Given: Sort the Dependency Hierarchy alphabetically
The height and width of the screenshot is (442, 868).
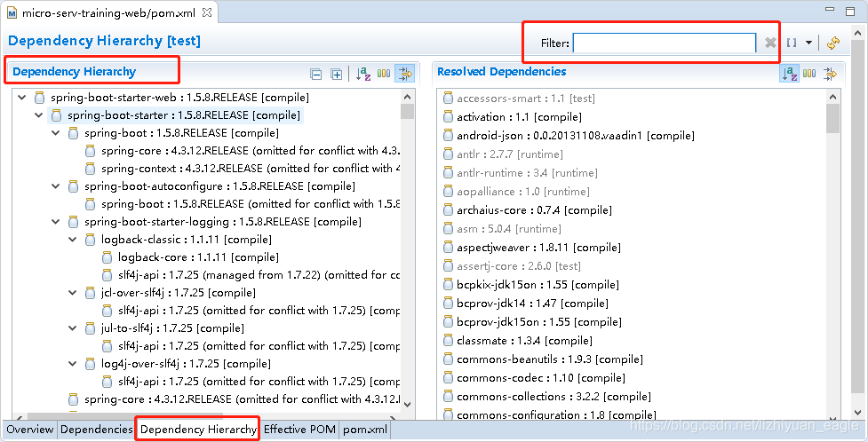Looking at the screenshot, I should coord(363,75).
